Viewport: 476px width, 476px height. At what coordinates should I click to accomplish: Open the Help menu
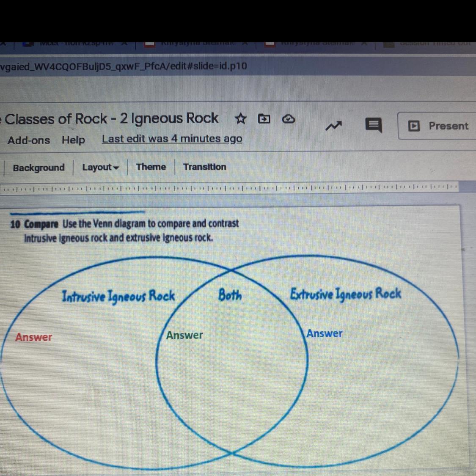click(x=74, y=140)
